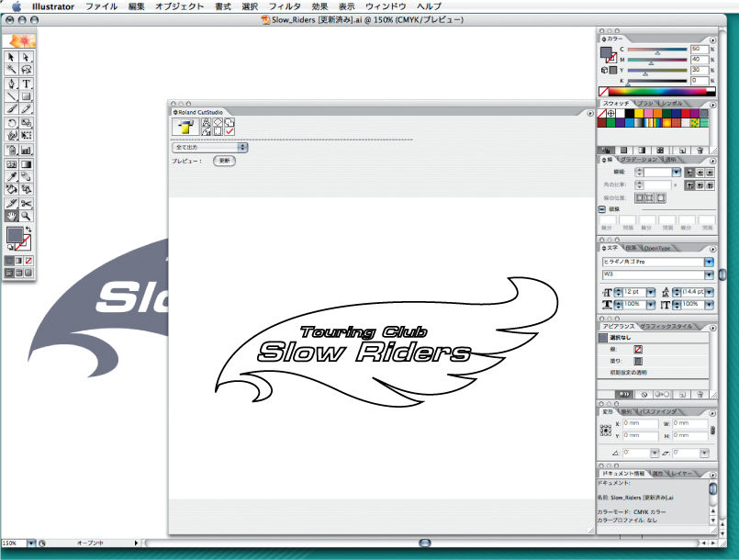Choose the Scissors tool
Image resolution: width=739 pixels, height=560 pixels.
(x=27, y=203)
